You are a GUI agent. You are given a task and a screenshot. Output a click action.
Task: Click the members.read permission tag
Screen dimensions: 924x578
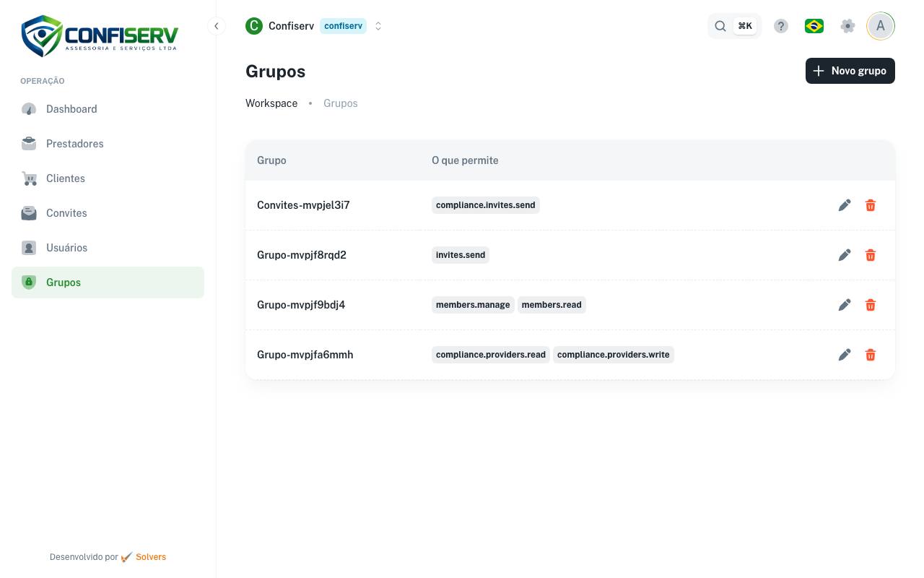tap(552, 305)
